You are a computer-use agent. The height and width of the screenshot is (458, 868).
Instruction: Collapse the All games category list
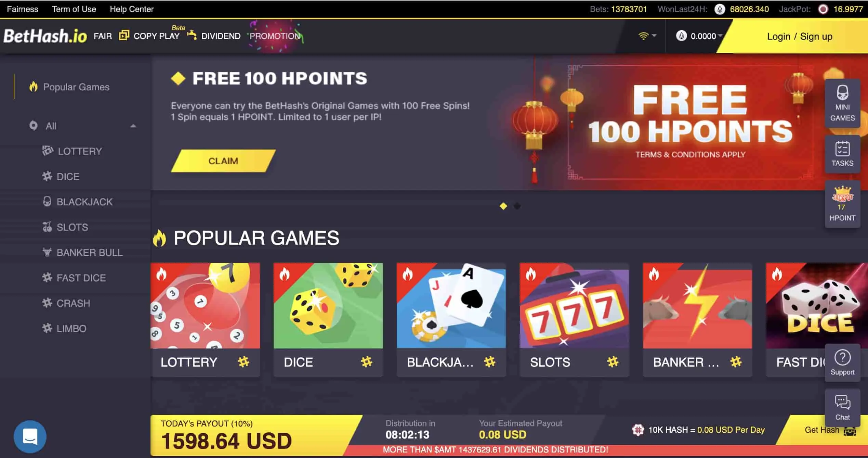133,126
